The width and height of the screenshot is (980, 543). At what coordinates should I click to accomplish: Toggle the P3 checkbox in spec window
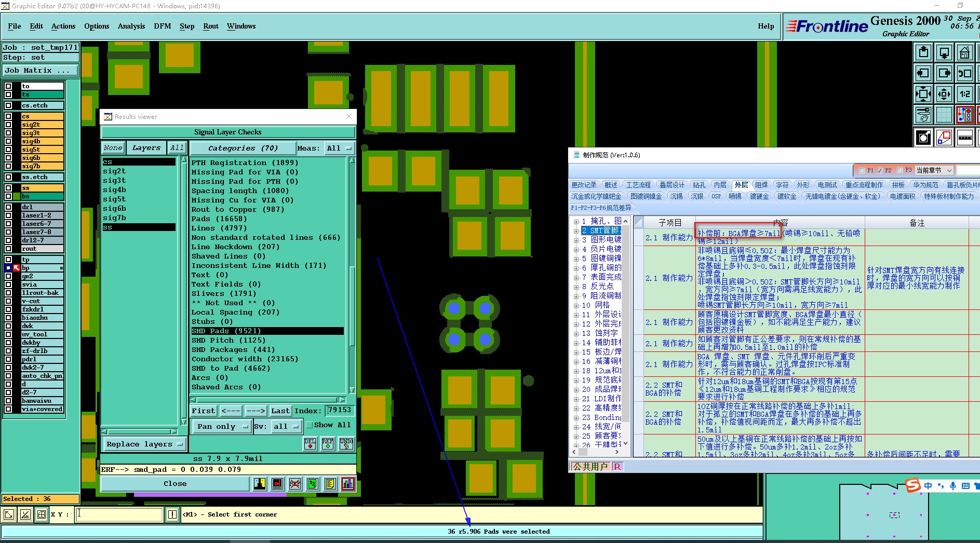(x=900, y=170)
